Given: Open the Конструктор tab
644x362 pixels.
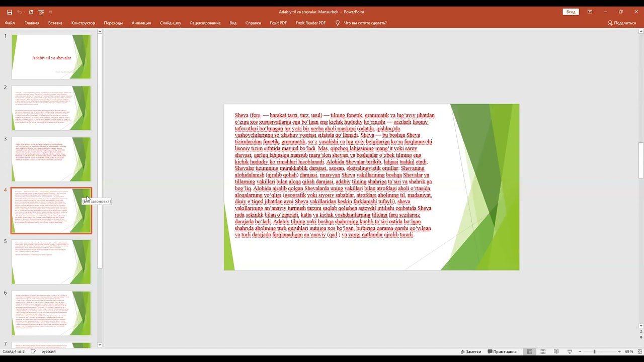Looking at the screenshot, I should pyautogui.click(x=83, y=23).
